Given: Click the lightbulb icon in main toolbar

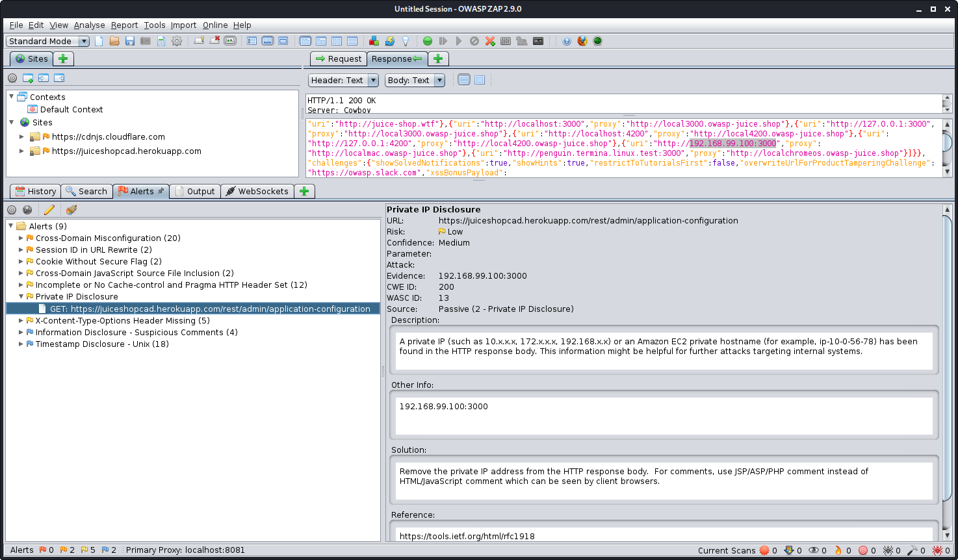Looking at the screenshot, I should tap(406, 41).
